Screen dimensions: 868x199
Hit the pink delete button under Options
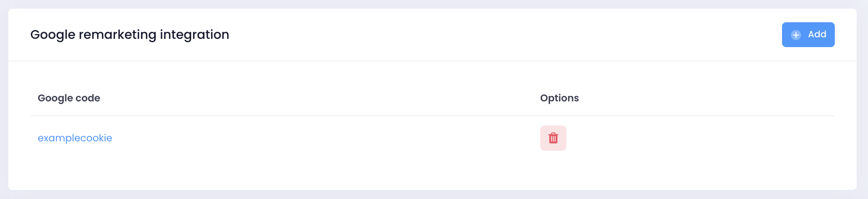click(x=553, y=138)
